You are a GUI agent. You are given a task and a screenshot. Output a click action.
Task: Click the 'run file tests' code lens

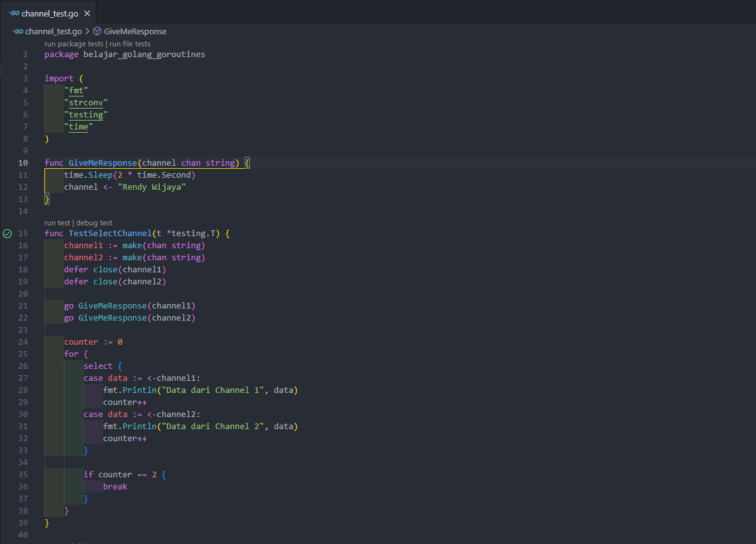coord(129,44)
